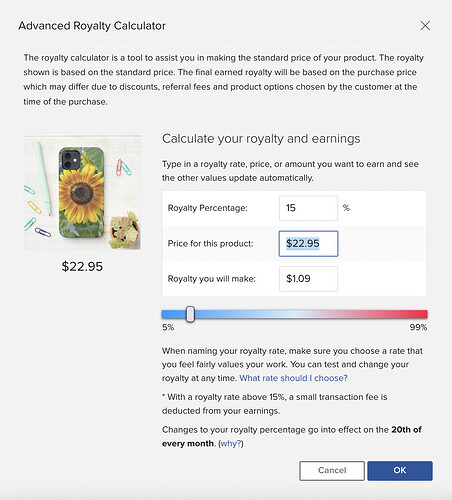The image size is (452, 500).
Task: Click the 20th of every month bold text
Action: [292, 436]
